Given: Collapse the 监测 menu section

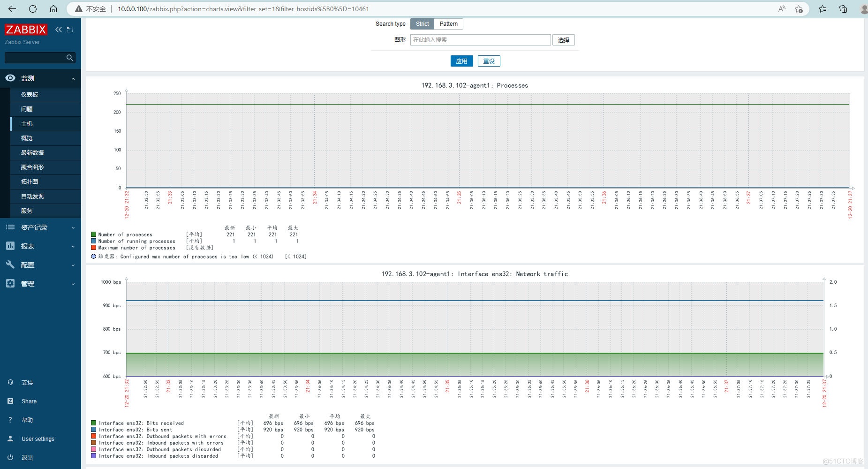Looking at the screenshot, I should tap(73, 79).
